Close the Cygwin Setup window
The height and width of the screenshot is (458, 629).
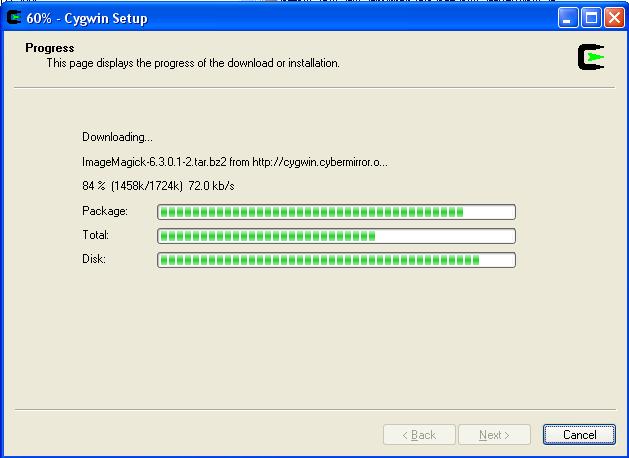[x=615, y=18]
